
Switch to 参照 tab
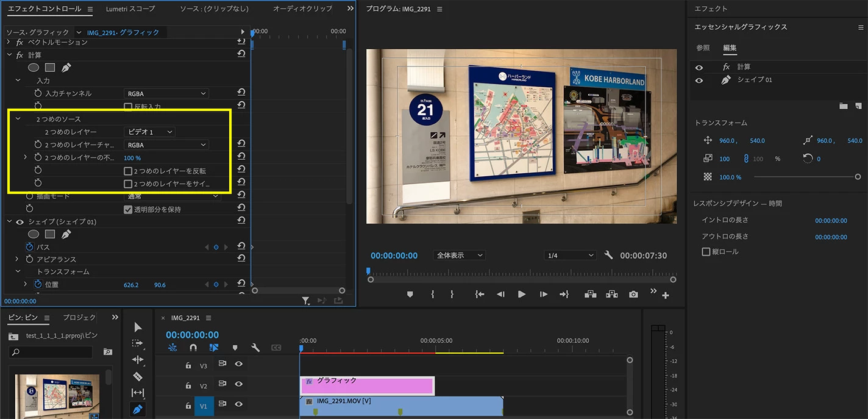pyautogui.click(x=703, y=48)
